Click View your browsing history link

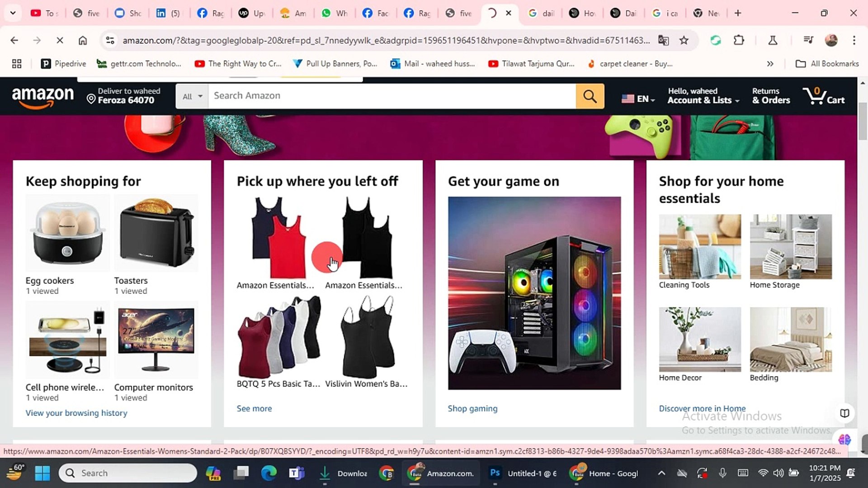(76, 413)
